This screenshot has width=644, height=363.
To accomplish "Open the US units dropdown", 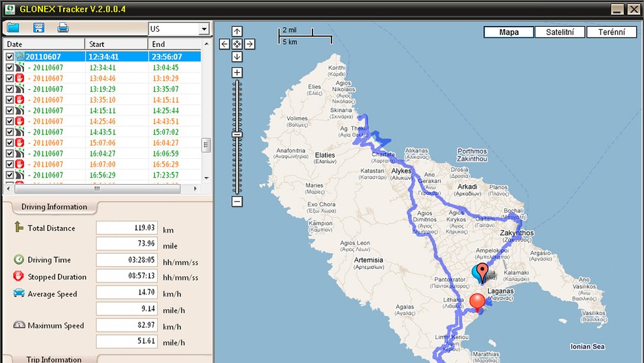I will [204, 29].
